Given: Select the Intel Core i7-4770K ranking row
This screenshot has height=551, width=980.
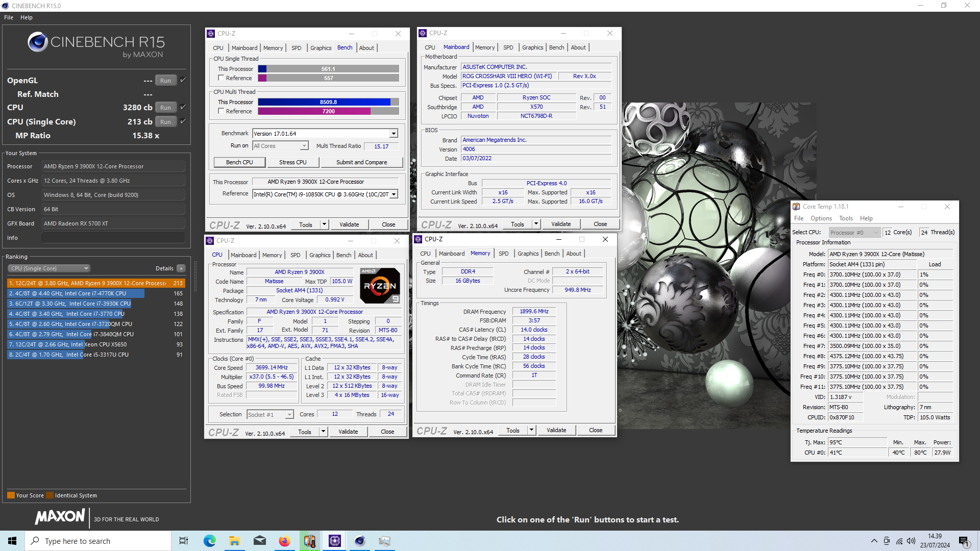Looking at the screenshot, I should pos(95,293).
